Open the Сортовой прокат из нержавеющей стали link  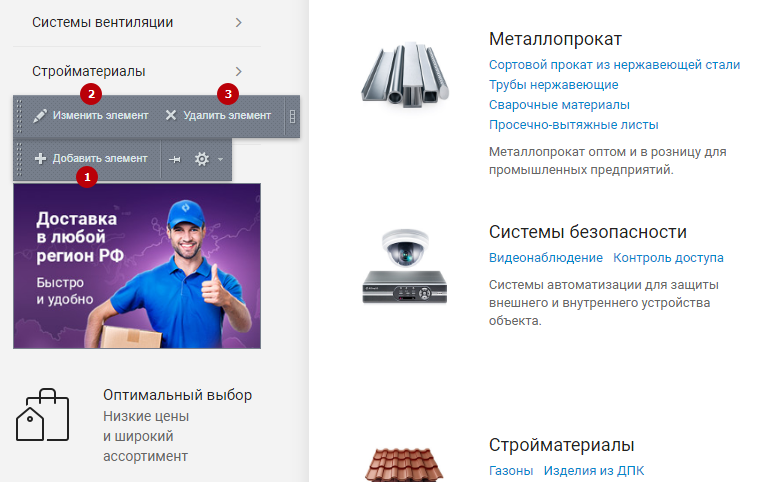click(x=614, y=64)
